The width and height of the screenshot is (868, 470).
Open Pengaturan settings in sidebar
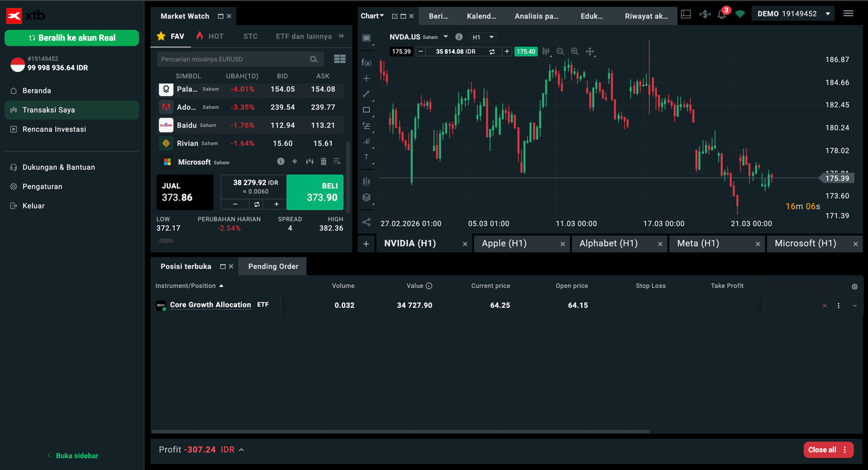[x=42, y=186]
